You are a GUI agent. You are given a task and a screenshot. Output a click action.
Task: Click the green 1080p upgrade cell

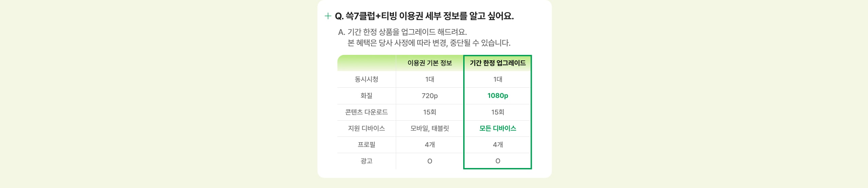(x=498, y=96)
